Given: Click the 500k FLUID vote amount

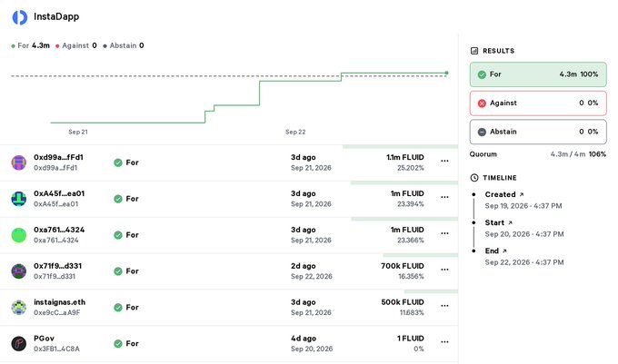Looking at the screenshot, I should pyautogui.click(x=403, y=302).
